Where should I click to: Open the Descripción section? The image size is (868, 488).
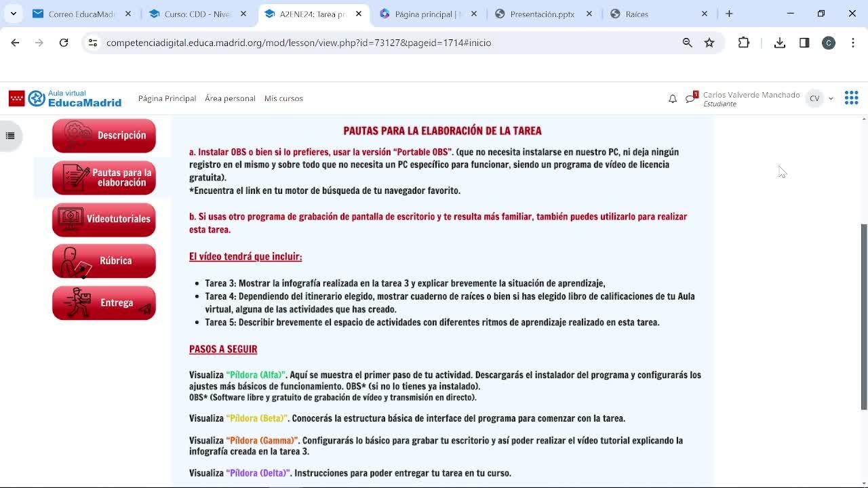104,136
